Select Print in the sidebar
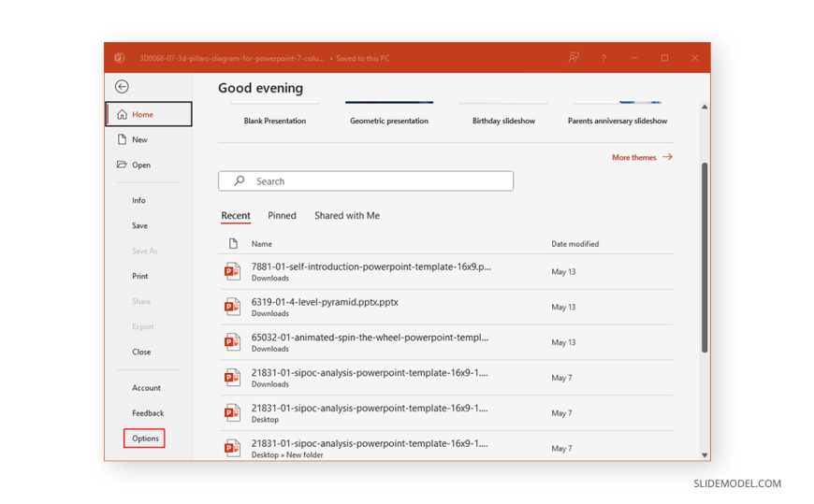This screenshot has height=504, width=814. pos(140,276)
